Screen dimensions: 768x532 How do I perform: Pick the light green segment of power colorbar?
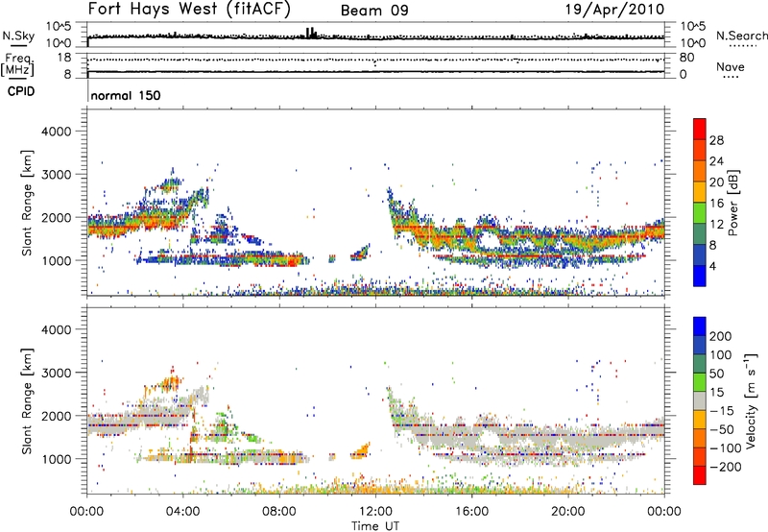click(700, 213)
